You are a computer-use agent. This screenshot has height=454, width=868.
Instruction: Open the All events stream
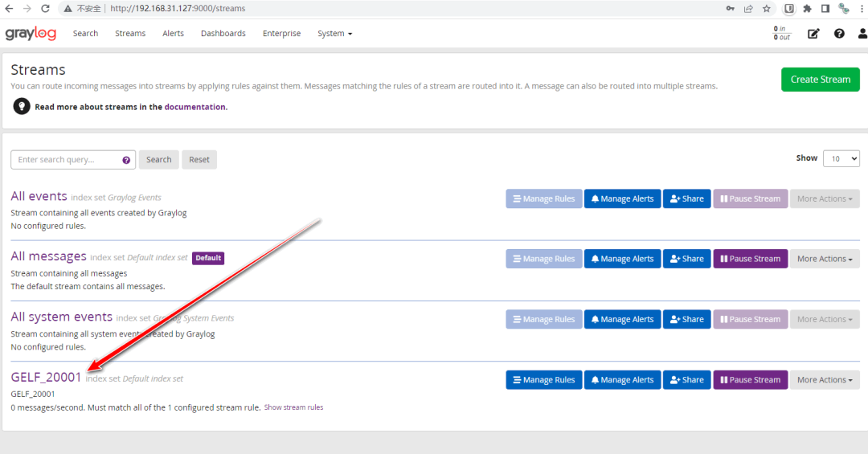tap(39, 196)
